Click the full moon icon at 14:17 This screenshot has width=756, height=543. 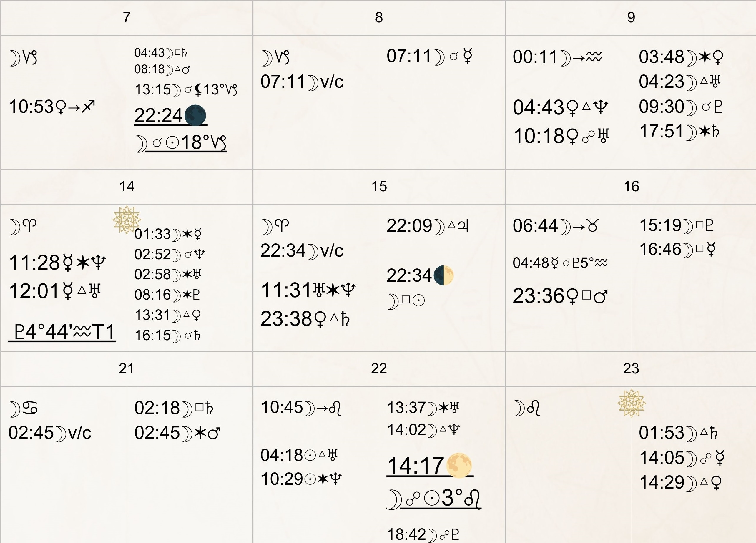(x=459, y=465)
